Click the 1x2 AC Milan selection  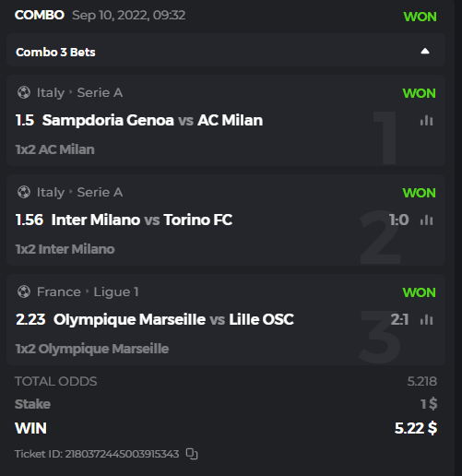tap(55, 149)
